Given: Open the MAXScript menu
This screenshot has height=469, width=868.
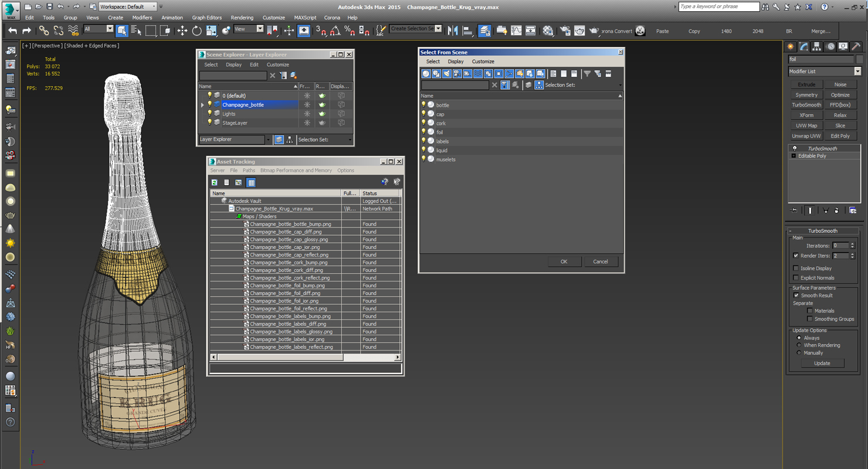Looking at the screenshot, I should [305, 18].
